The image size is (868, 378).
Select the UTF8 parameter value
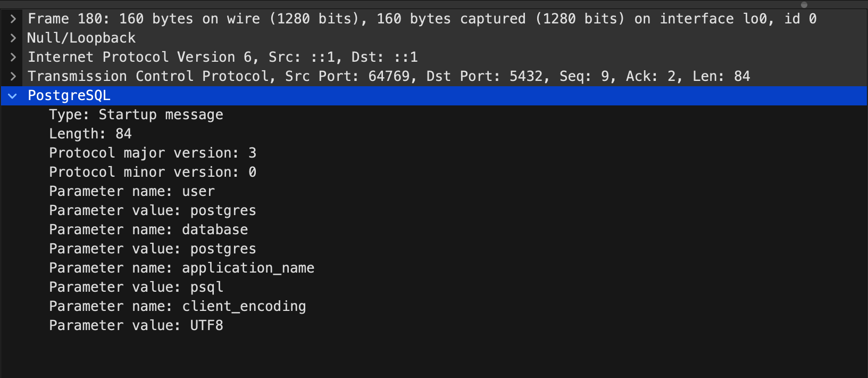tap(136, 325)
